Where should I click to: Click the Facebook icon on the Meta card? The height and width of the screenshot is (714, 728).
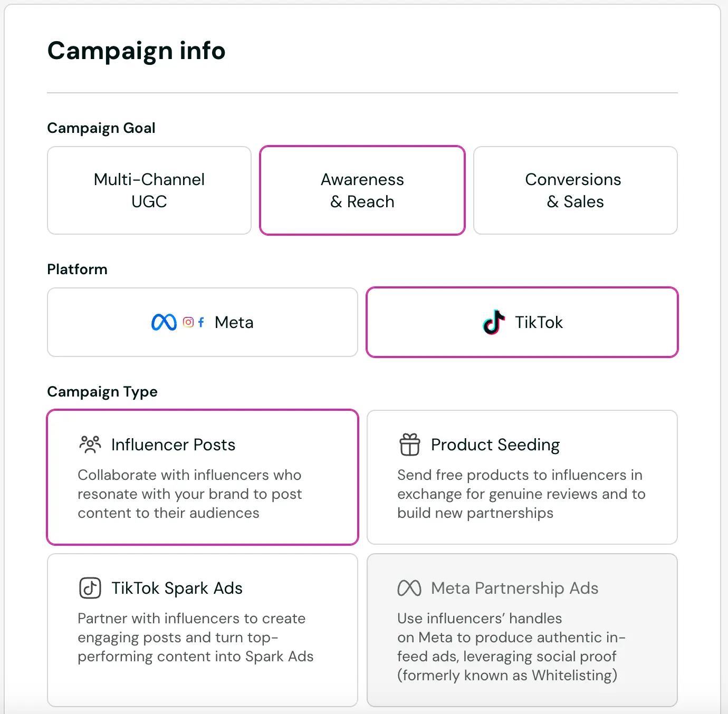[200, 322]
